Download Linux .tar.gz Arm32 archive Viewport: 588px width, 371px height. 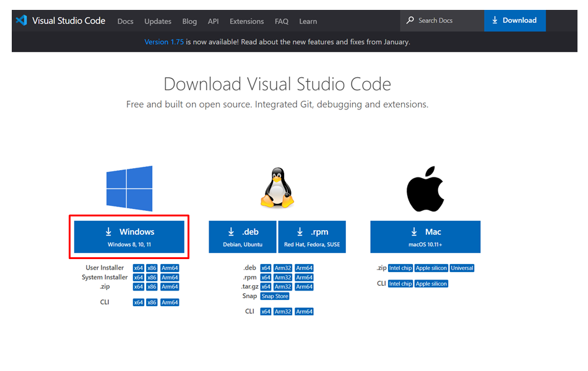pyautogui.click(x=283, y=287)
